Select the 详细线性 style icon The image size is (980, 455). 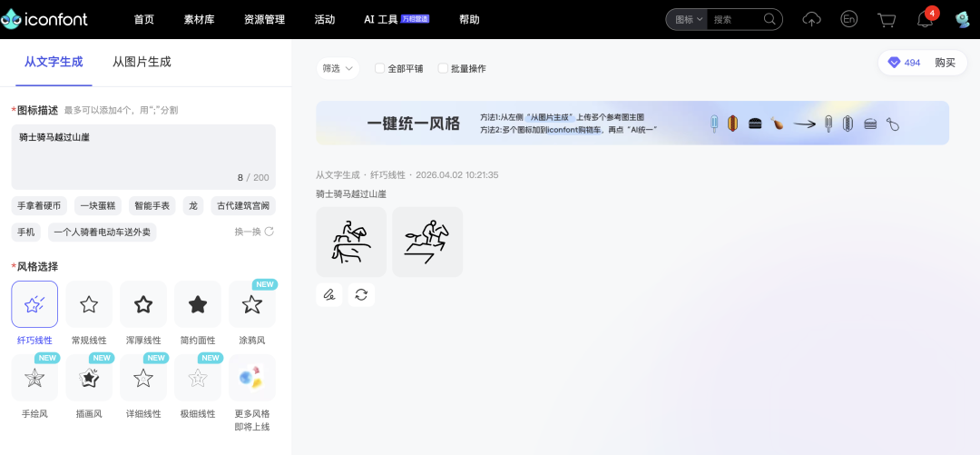143,378
